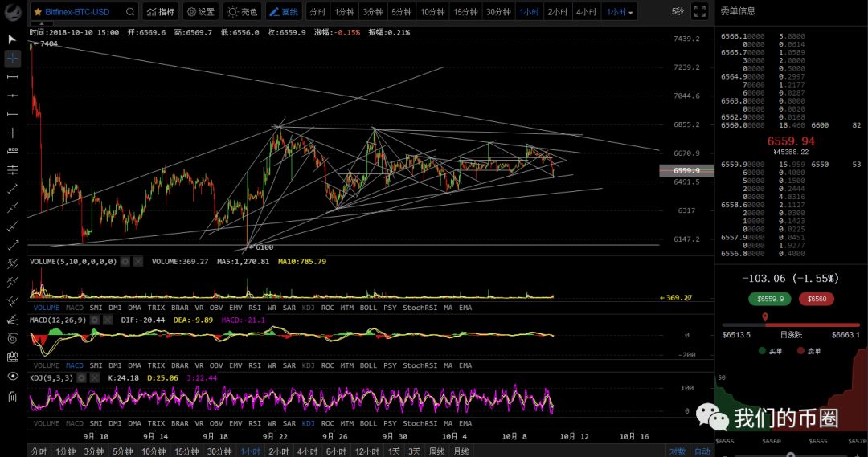Click the red $6560 ask button
Screen dimensions: 868x457
click(817, 299)
